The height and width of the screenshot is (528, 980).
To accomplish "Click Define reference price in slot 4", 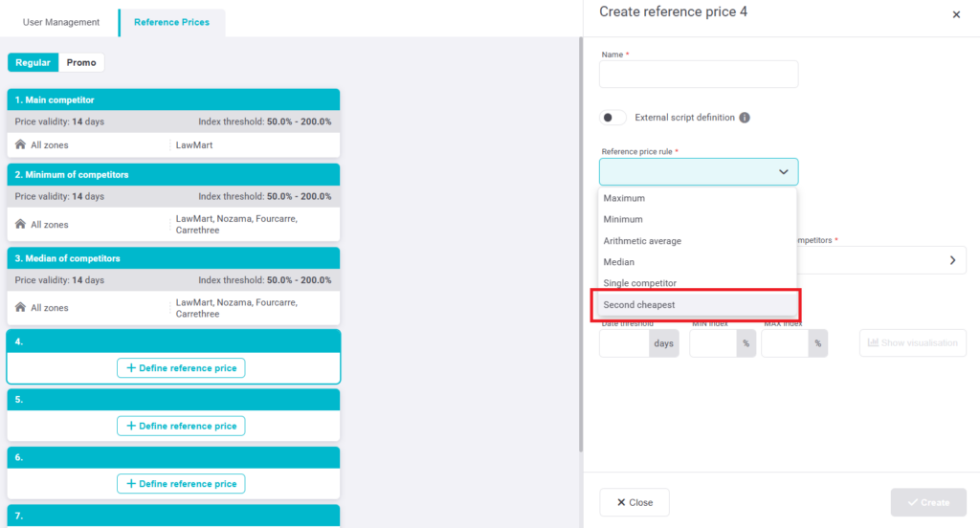I will click(181, 368).
